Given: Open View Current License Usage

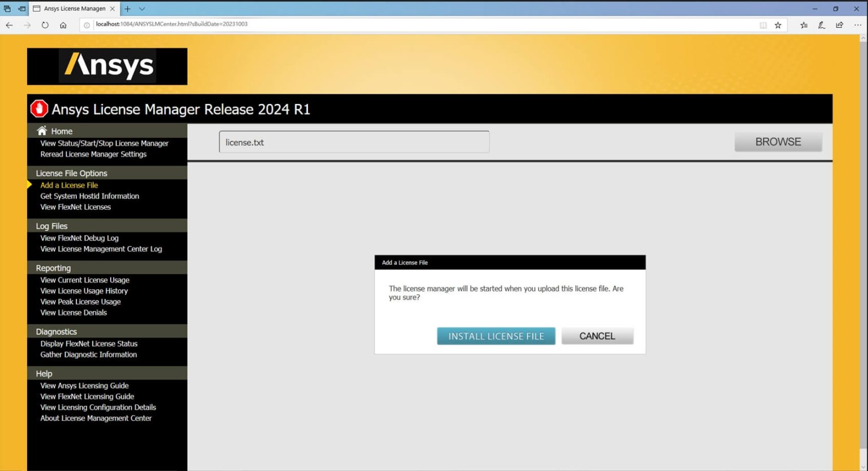Looking at the screenshot, I should click(85, 280).
